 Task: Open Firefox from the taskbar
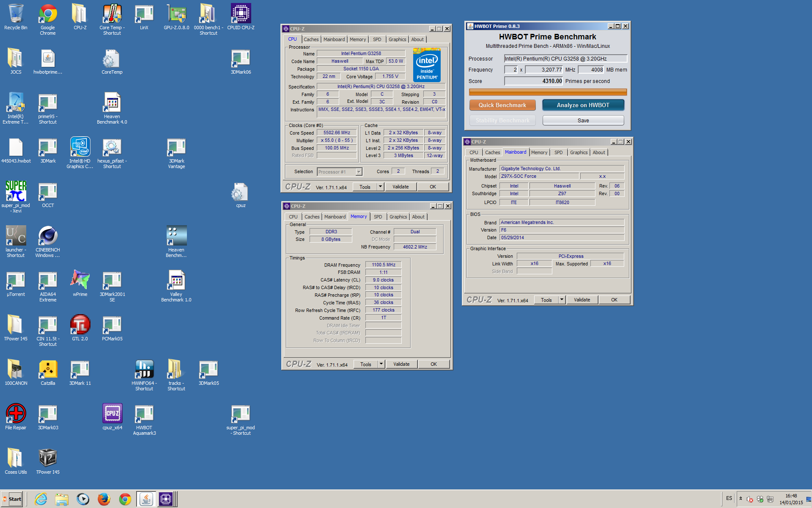click(104, 499)
